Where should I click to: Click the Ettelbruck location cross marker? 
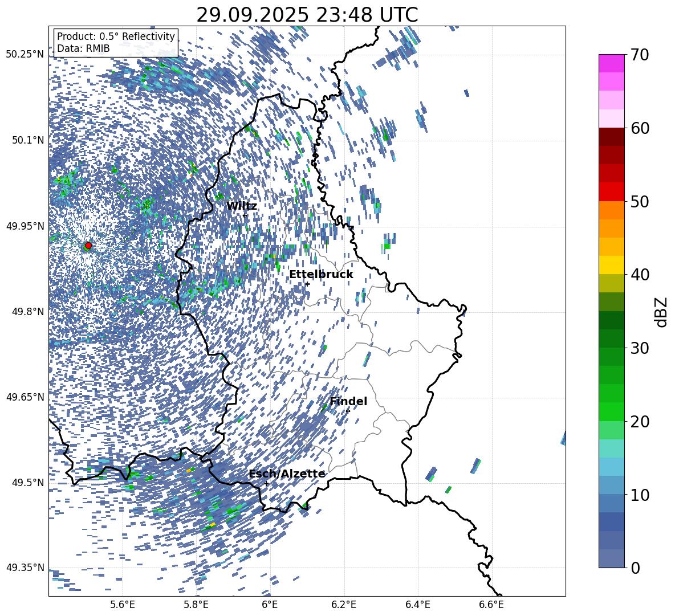pos(307,284)
